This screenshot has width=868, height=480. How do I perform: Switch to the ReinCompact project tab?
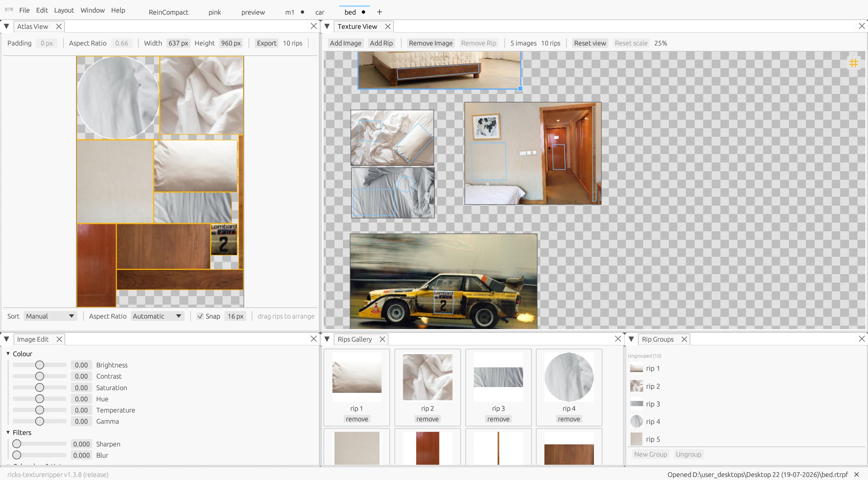[x=169, y=12]
